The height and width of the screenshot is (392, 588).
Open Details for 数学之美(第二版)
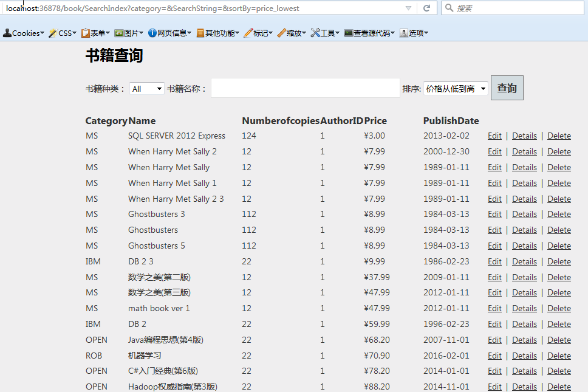click(524, 277)
